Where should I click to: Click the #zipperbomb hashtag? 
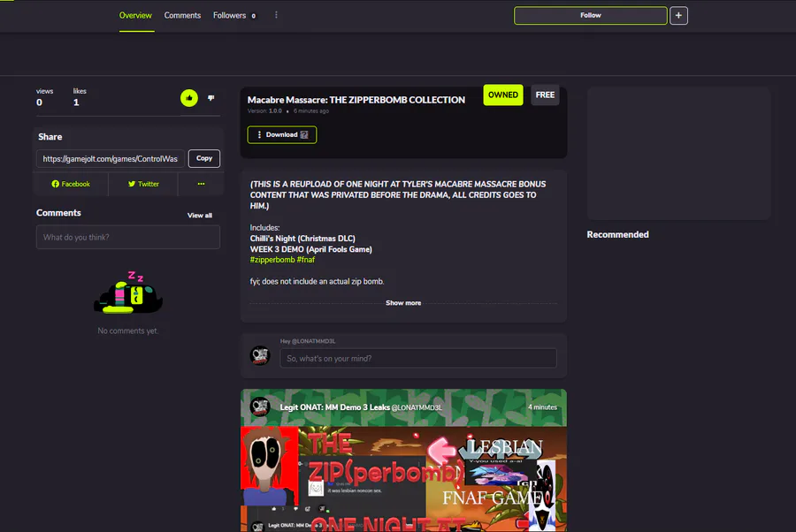[272, 260]
